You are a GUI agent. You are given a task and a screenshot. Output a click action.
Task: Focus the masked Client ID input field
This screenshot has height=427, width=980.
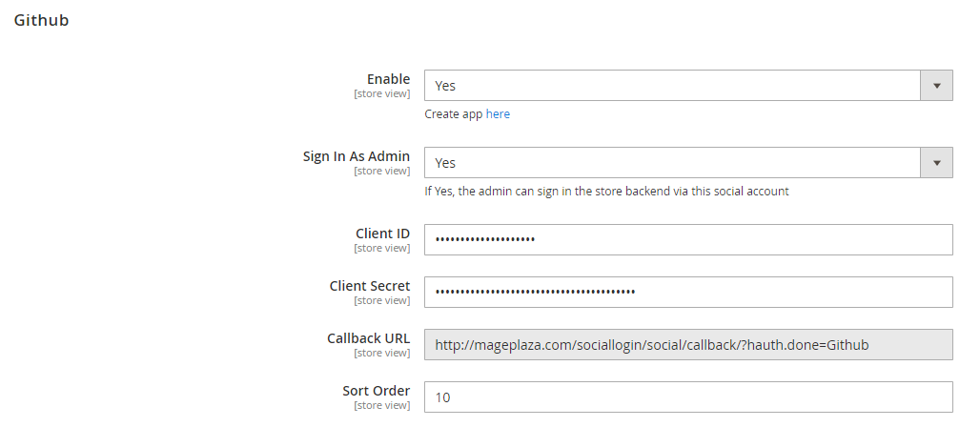click(688, 240)
